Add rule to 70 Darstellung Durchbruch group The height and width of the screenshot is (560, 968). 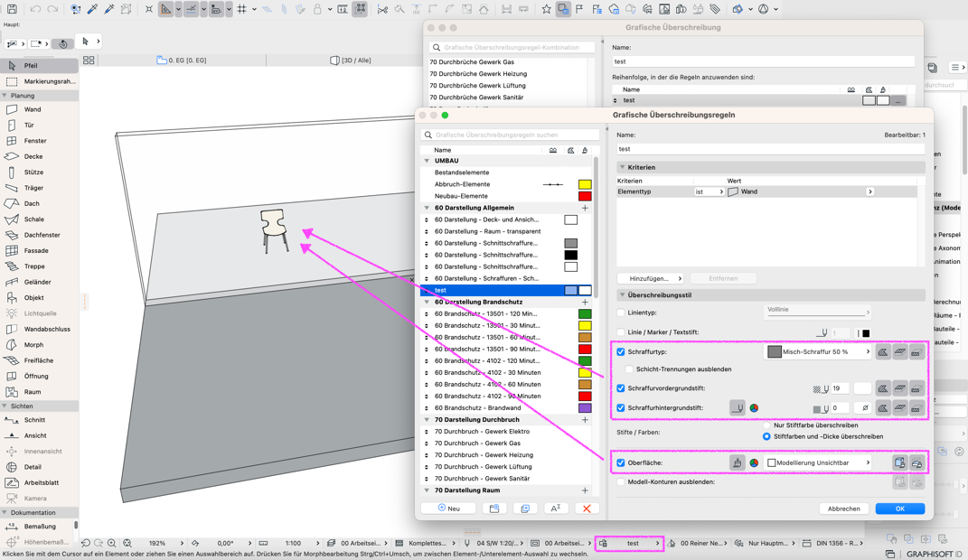tap(585, 419)
